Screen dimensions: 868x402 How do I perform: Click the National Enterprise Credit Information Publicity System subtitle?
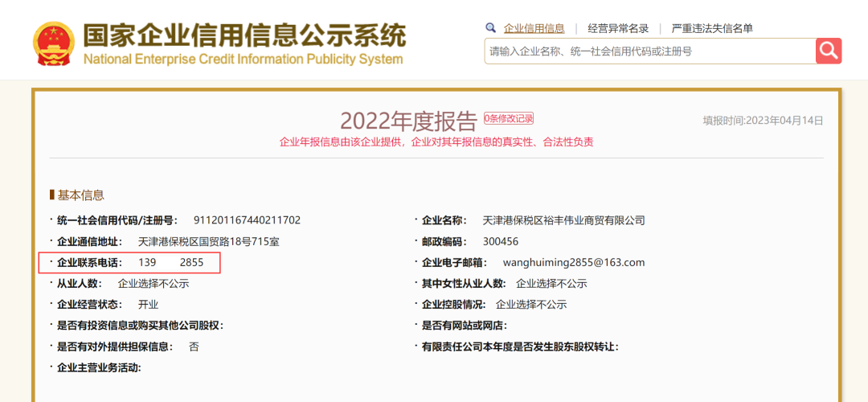[x=243, y=59]
